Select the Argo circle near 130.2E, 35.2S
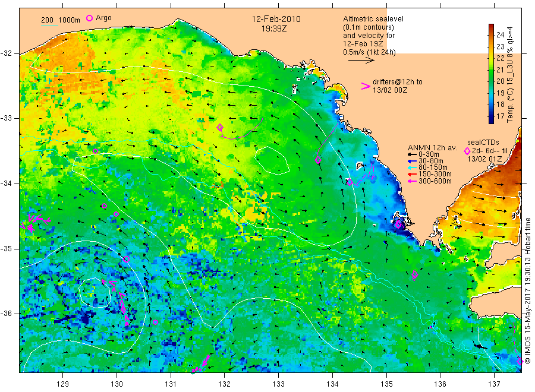535x392 pixels. [126, 260]
